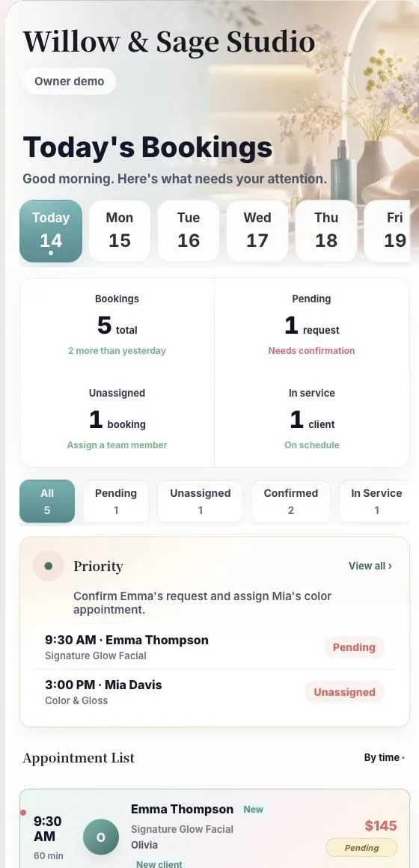Click the yellow Pending status pill
This screenshot has width=419, height=868.
coord(361,848)
